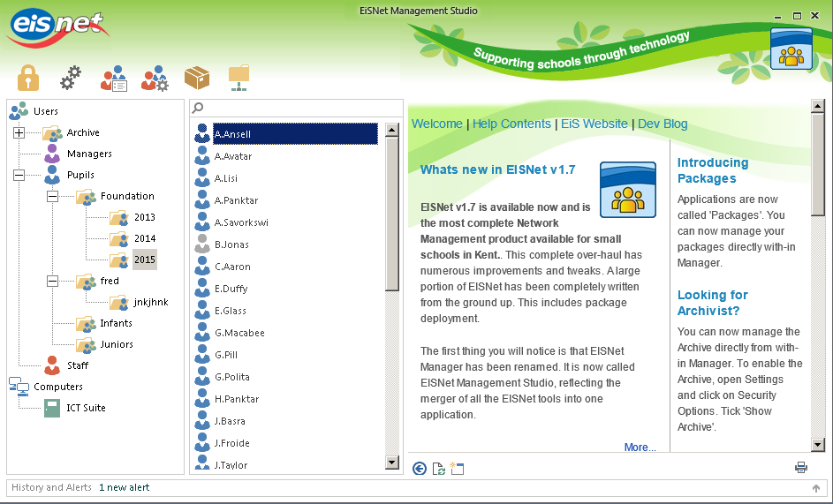
Task: Open settings via the gears icon
Action: (x=70, y=78)
